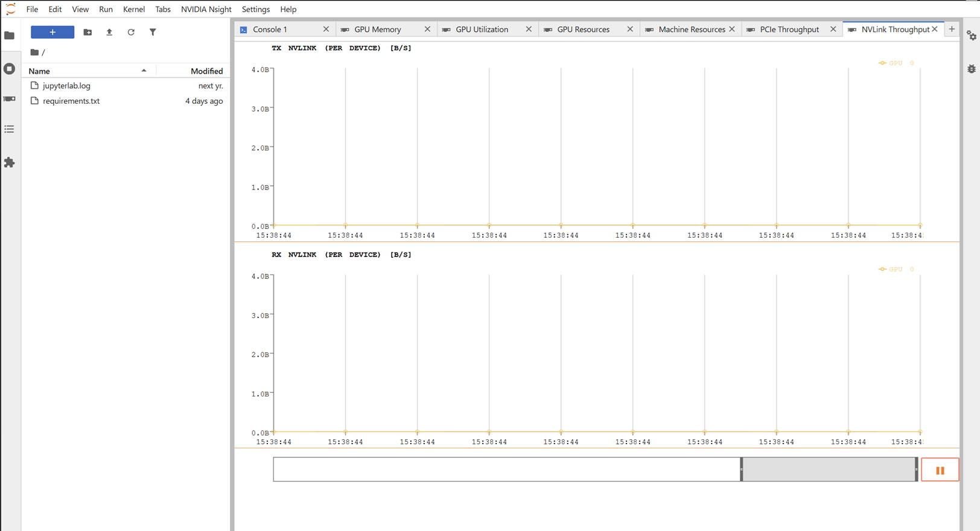Open the Settings menu
The width and height of the screenshot is (980, 531).
[x=256, y=9]
